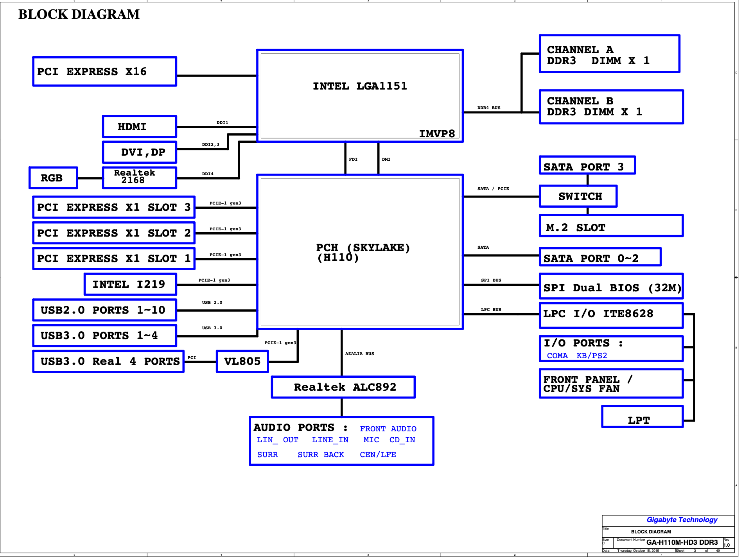Select SPI Dual BIOS (32M) block
743x560 pixels.
pyautogui.click(x=611, y=286)
